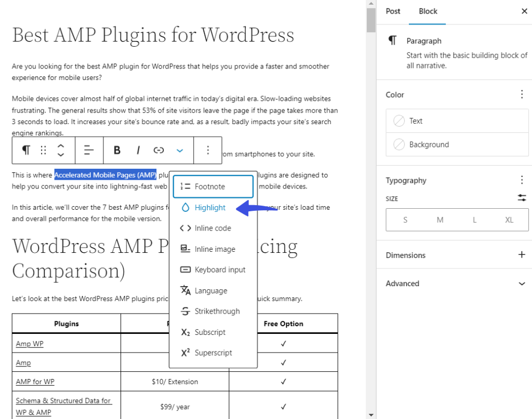Image resolution: width=532 pixels, height=419 pixels.
Task: Click the footnote icon in the menu
Action: pyautogui.click(x=185, y=186)
